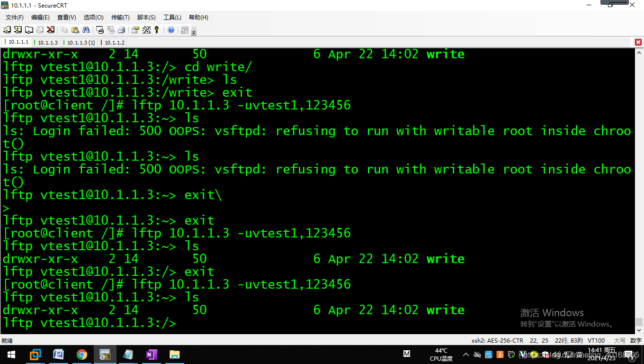Click the greyed Reconnect toolbar icon

(40, 30)
